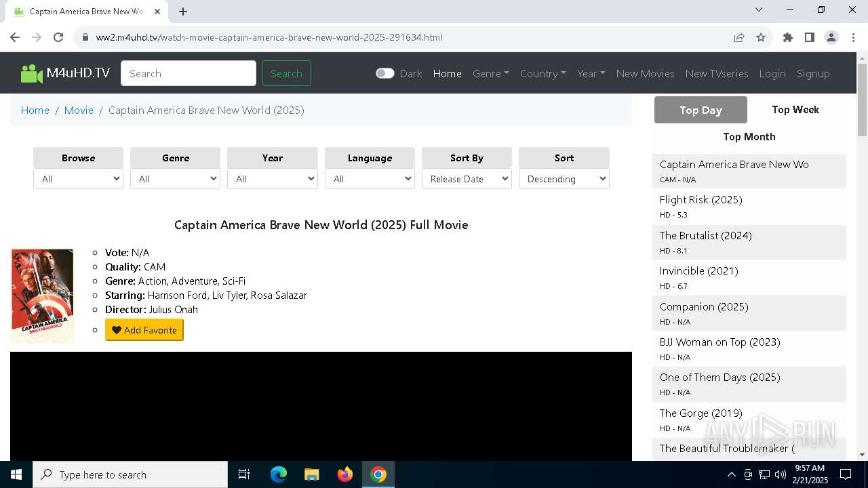The height and width of the screenshot is (488, 868).
Task: Open Task View on the taskbar
Action: coord(244,474)
